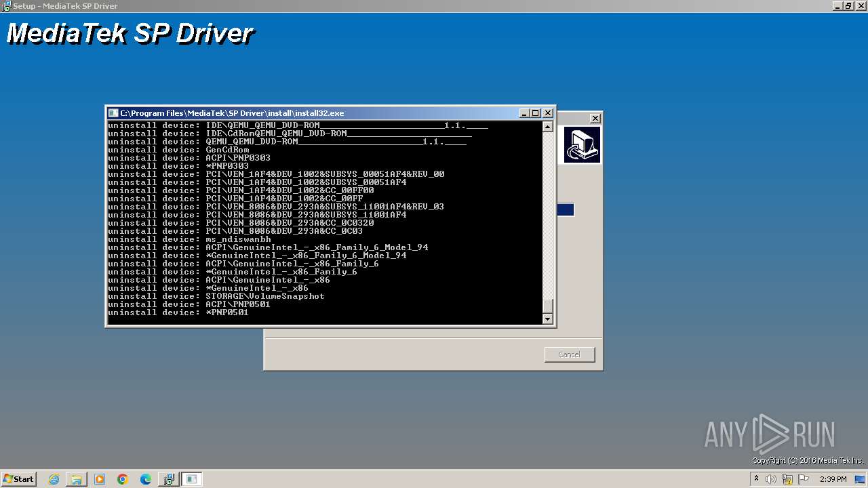
Task: Restore down the Setup - MediaTek SP Driver window
Action: tap(848, 5)
